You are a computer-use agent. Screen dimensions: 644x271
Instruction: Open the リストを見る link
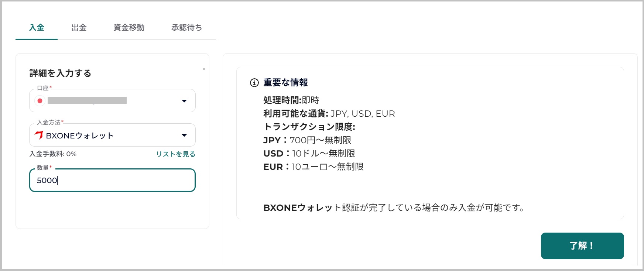coord(175,154)
